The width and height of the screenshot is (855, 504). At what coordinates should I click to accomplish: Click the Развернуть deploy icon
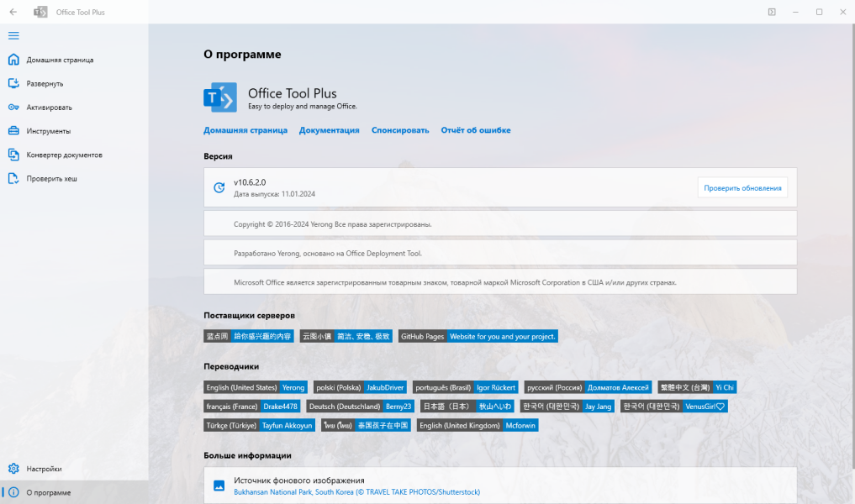pos(13,83)
